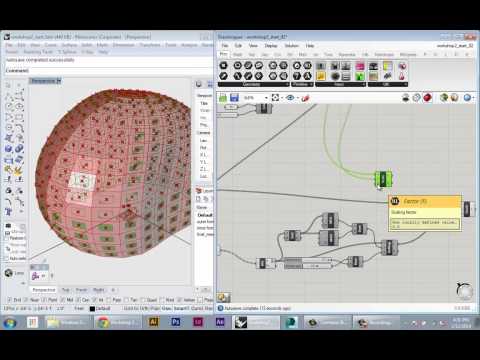Disable preview with the hat icon
Image resolution: width=480 pixels, height=360 pixels.
click(406, 98)
